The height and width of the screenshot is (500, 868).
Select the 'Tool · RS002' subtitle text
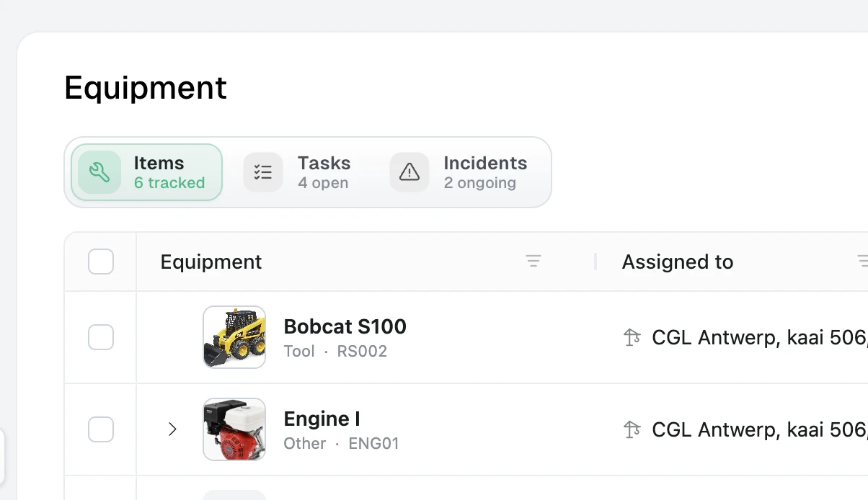pos(336,352)
